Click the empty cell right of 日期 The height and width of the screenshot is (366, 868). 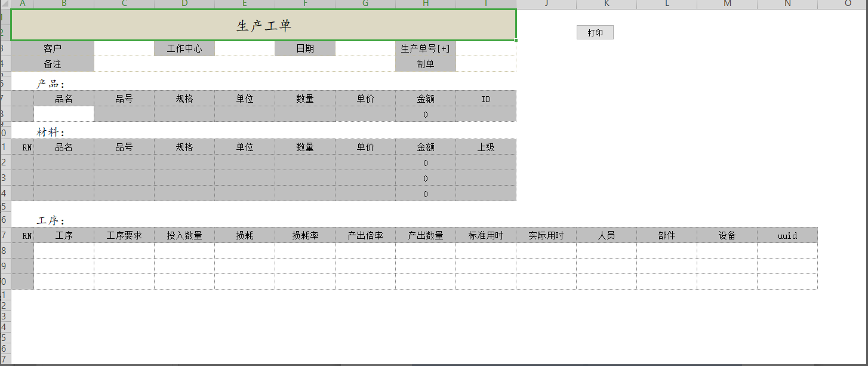click(365, 49)
